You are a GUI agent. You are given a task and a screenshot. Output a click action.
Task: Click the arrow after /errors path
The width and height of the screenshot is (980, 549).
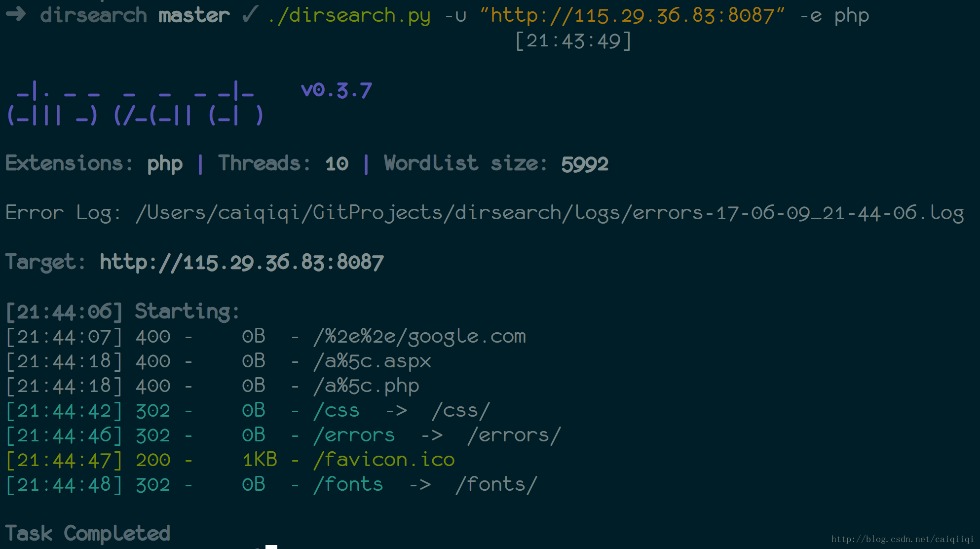[x=432, y=435]
